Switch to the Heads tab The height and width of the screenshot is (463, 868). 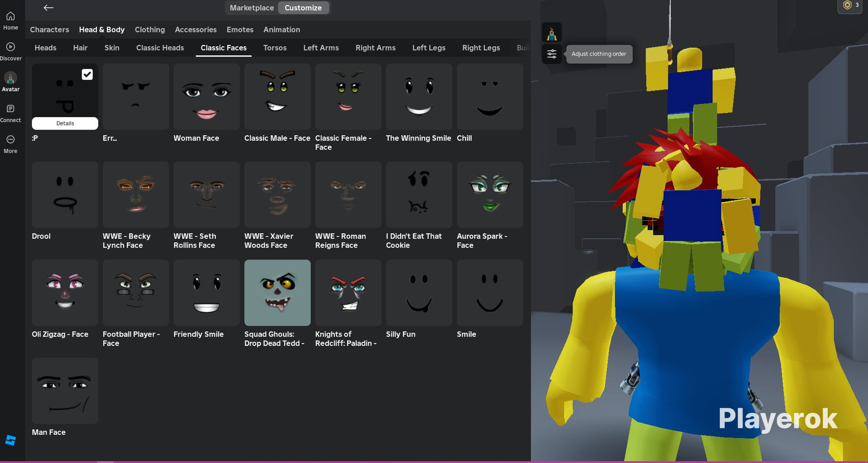click(45, 48)
